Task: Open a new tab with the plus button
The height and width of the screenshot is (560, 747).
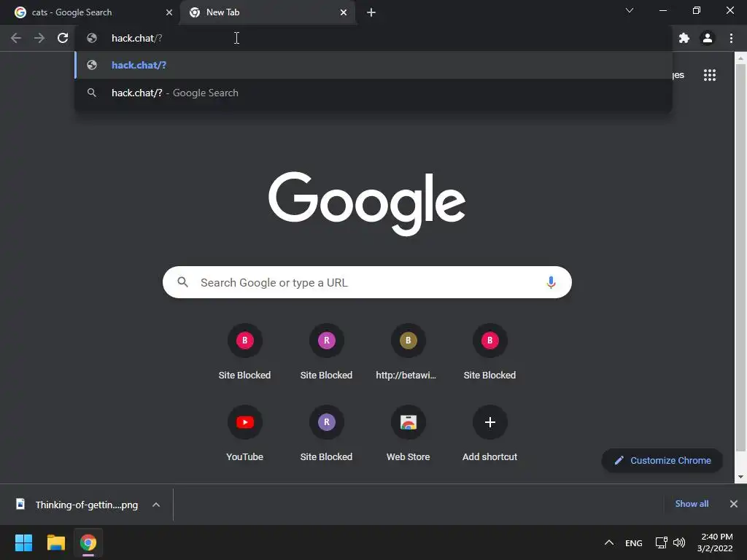Action: [x=371, y=12]
